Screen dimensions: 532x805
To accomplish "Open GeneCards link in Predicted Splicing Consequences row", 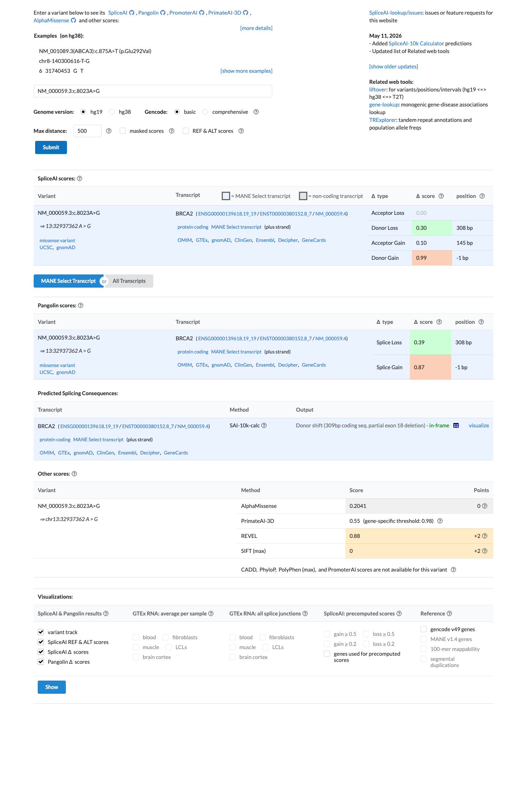I will (x=176, y=453).
